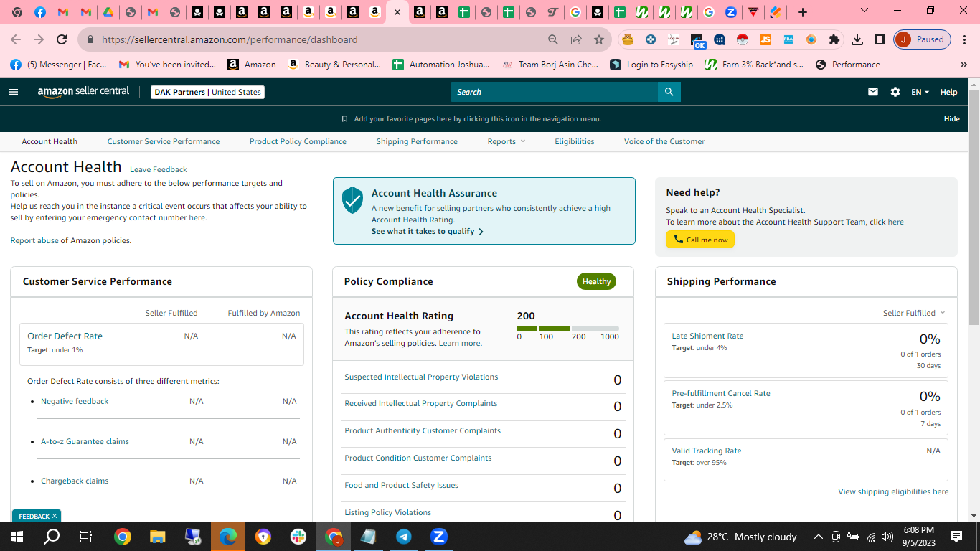This screenshot has width=980, height=551.
Task: Open the Paused profile button in Chrome
Action: [x=923, y=39]
